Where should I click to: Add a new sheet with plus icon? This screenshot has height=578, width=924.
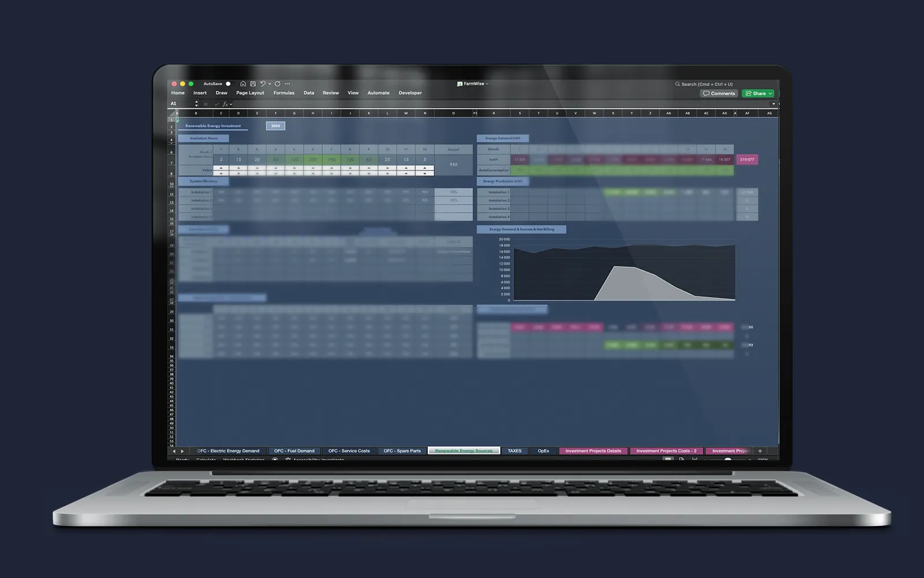click(x=760, y=451)
